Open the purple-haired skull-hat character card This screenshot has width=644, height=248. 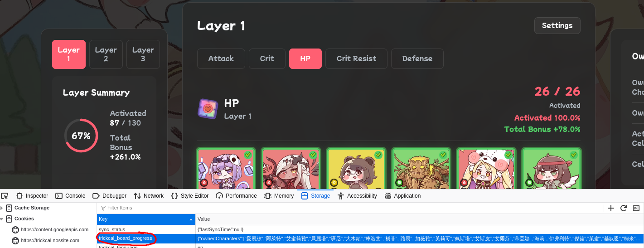[225, 168]
